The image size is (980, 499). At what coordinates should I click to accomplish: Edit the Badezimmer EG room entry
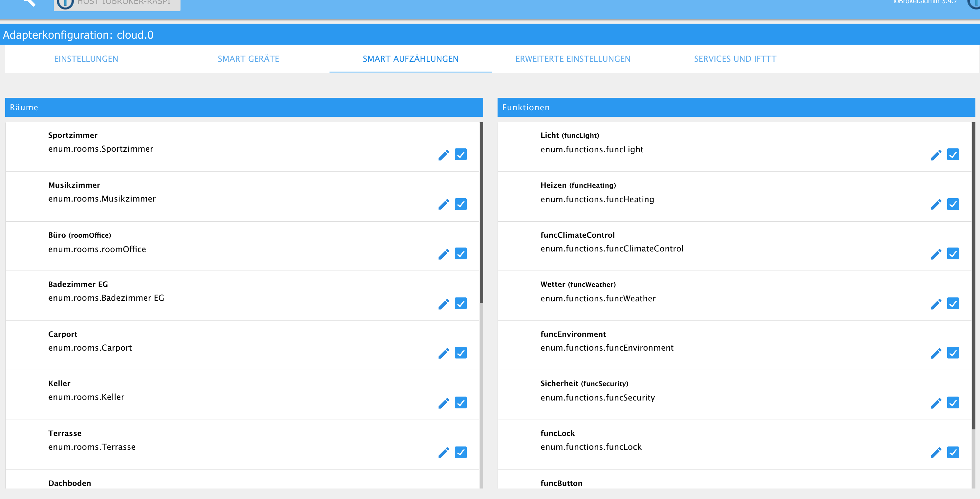[x=444, y=304]
